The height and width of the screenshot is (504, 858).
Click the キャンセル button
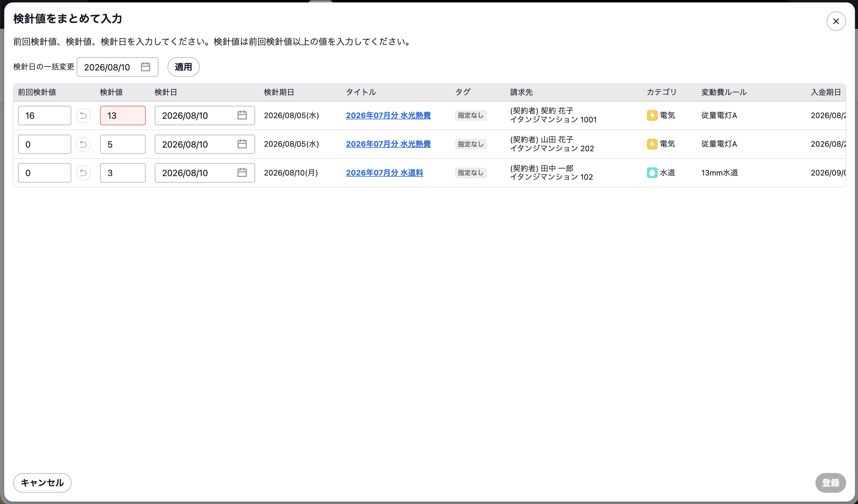coord(42,482)
